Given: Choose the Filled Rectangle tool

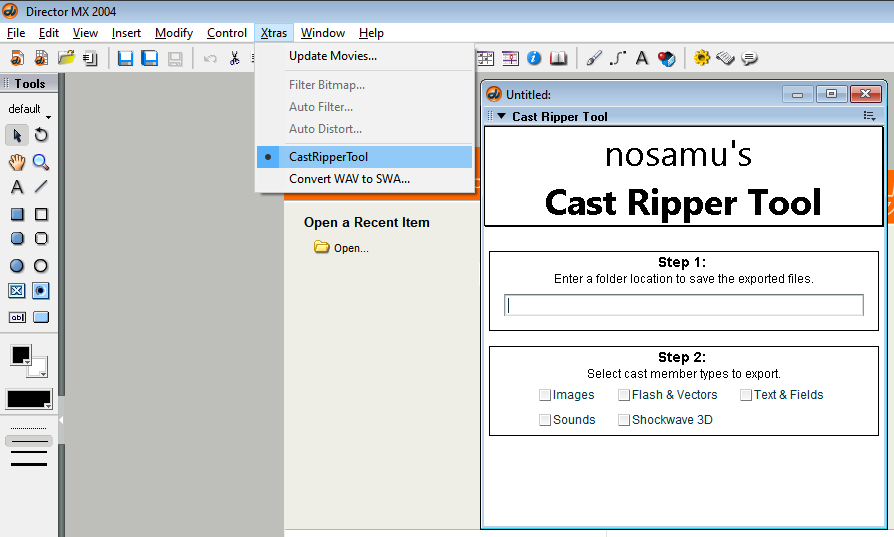Looking at the screenshot, I should point(17,214).
